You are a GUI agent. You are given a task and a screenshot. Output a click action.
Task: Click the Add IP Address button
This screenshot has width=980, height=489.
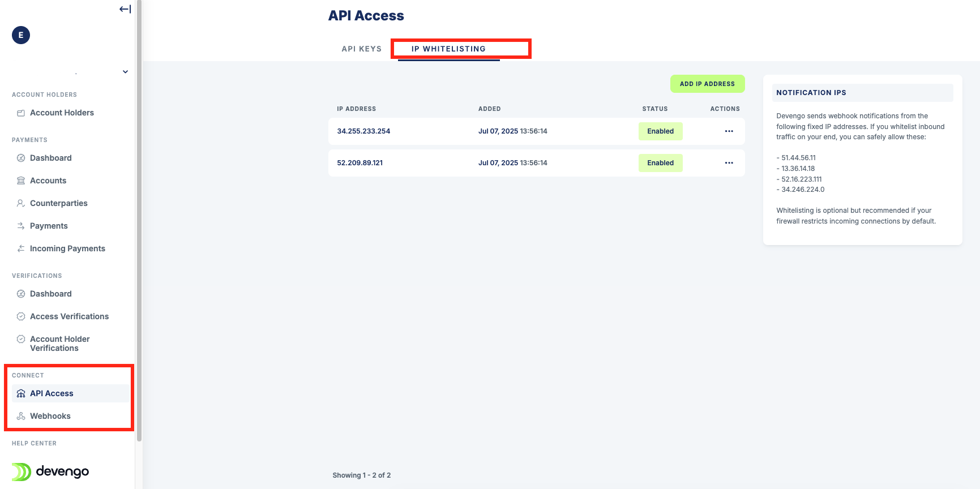[708, 84]
